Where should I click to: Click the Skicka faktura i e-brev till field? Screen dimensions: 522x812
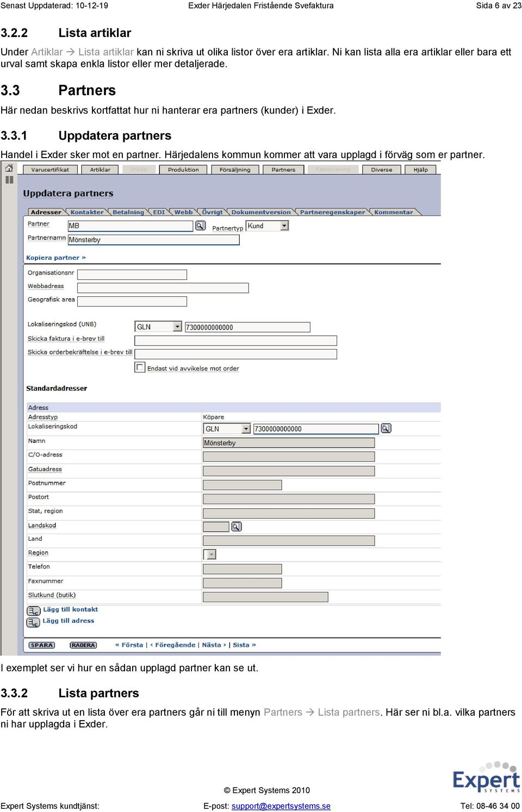pyautogui.click(x=235, y=341)
